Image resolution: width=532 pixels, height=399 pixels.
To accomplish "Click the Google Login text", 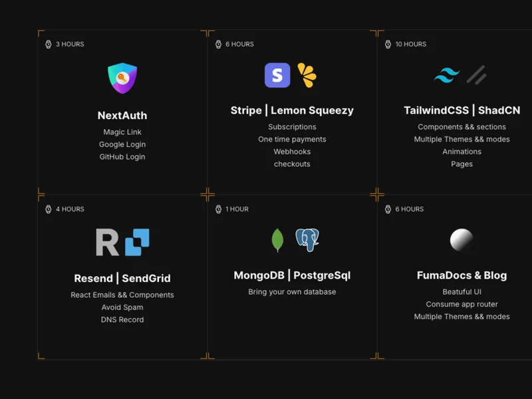I will pos(122,144).
